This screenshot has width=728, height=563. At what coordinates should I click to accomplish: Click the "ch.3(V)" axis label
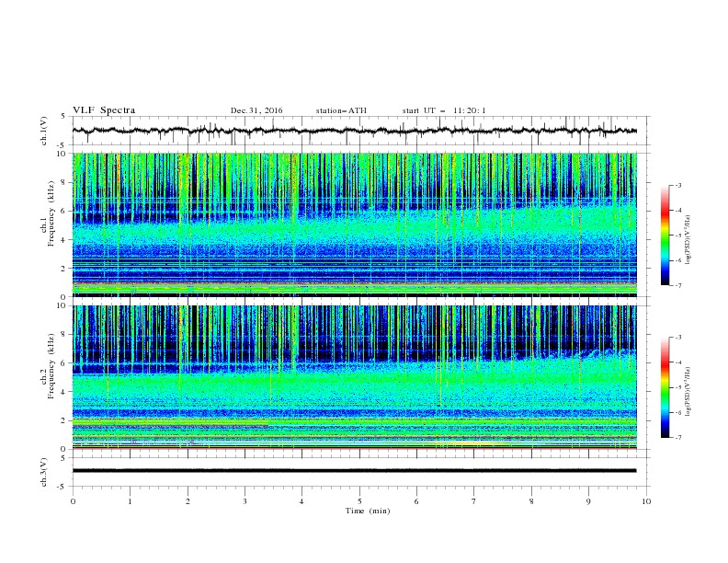[x=44, y=472]
